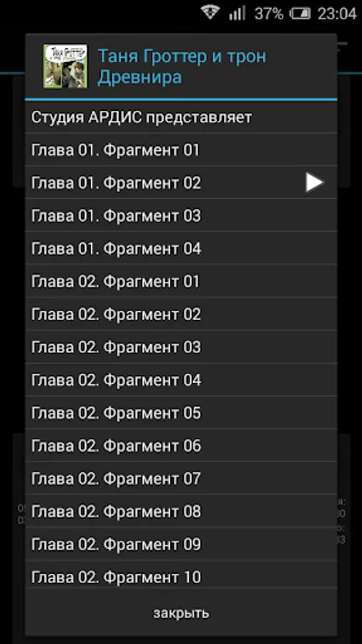Pick Глава 02. Фрагмент 05 from list

pyautogui.click(x=181, y=412)
